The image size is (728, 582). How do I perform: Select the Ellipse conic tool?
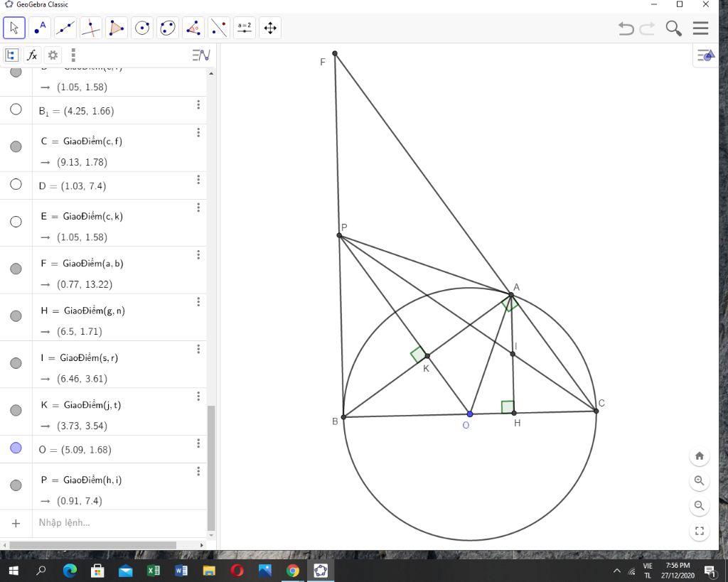point(168,28)
